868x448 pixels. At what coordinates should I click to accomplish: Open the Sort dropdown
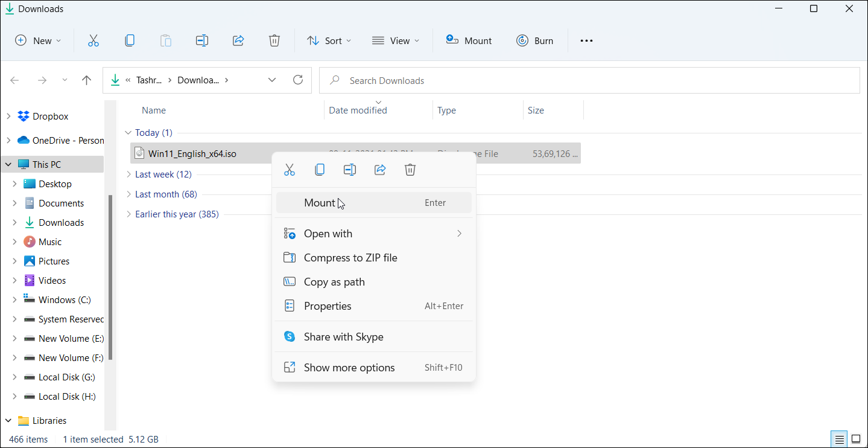click(329, 40)
